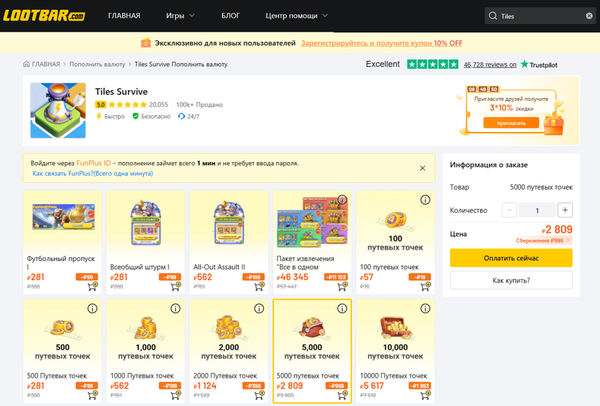The height and width of the screenshot is (406, 600).
Task: Click the search magnifier icon
Action: [x=493, y=16]
